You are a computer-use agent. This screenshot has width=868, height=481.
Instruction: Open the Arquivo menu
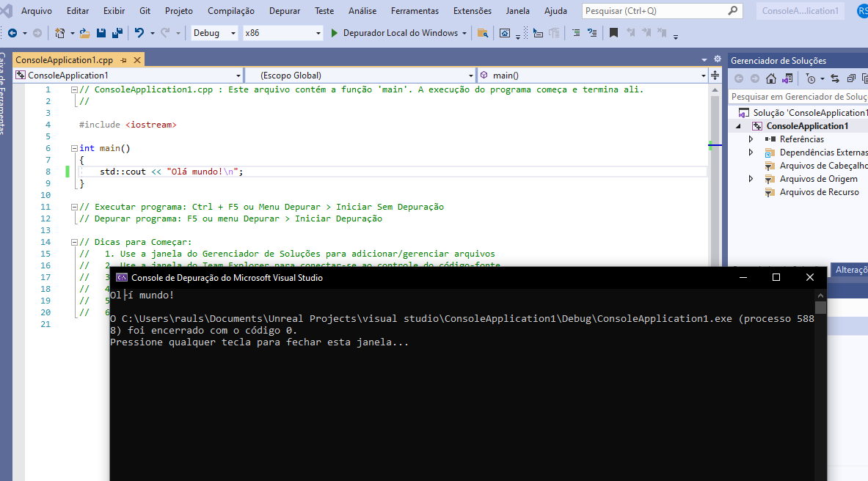[x=37, y=11]
